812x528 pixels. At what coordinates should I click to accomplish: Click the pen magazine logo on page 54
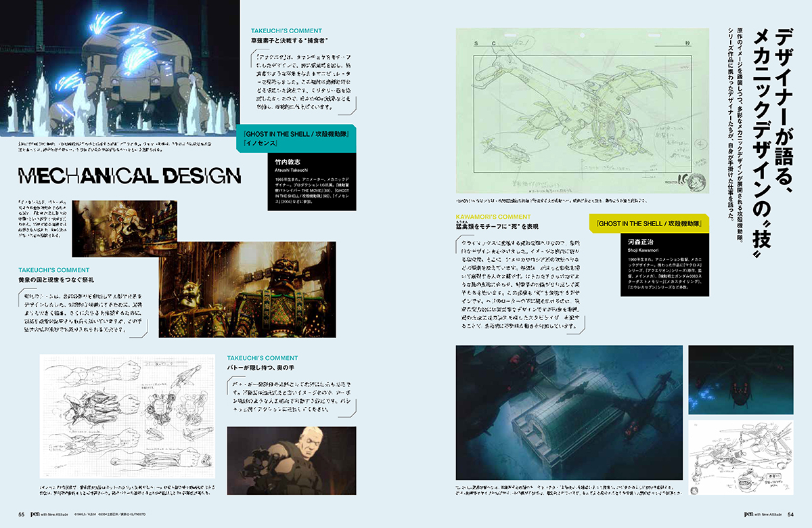coord(749,514)
